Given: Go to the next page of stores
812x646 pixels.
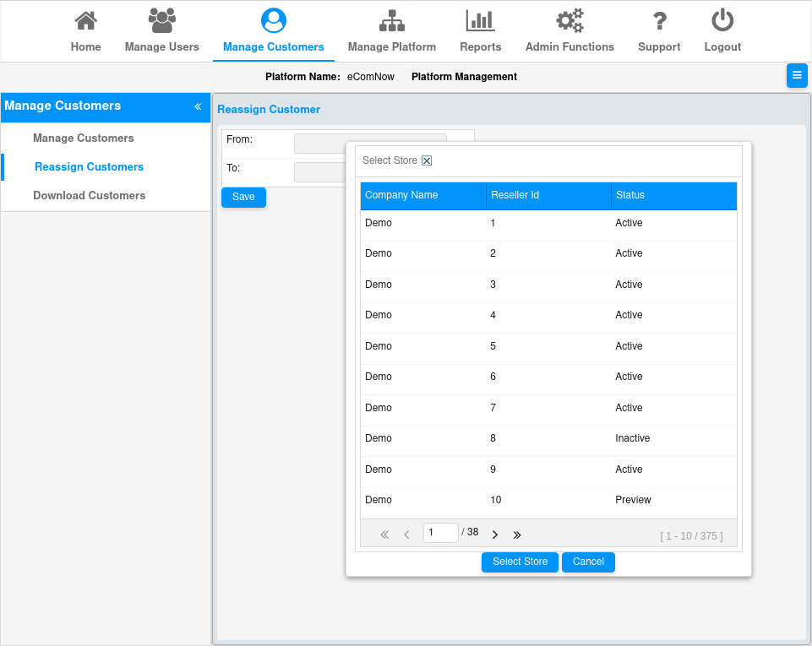Looking at the screenshot, I should pos(495,534).
